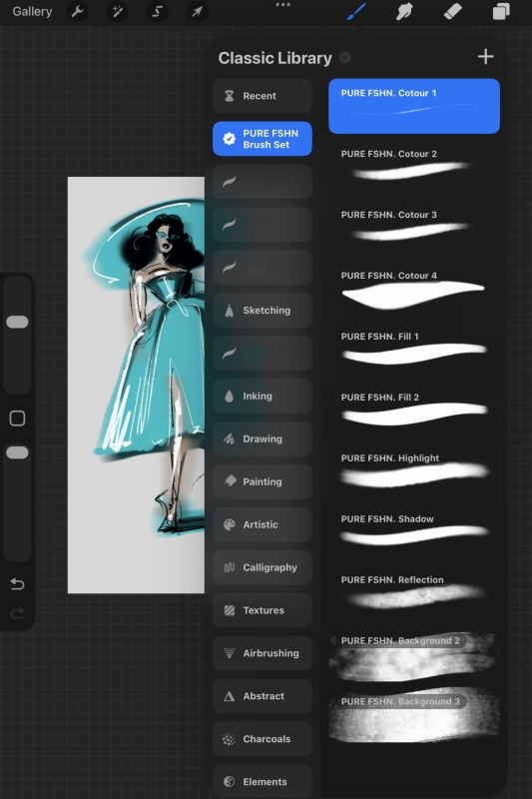This screenshot has height=799, width=532.
Task: Select the Smudge tool
Action: click(404, 11)
